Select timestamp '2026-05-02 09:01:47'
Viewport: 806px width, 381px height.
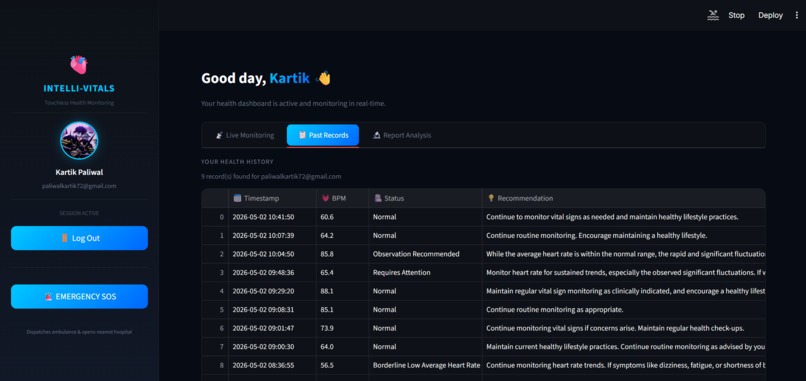click(x=263, y=328)
